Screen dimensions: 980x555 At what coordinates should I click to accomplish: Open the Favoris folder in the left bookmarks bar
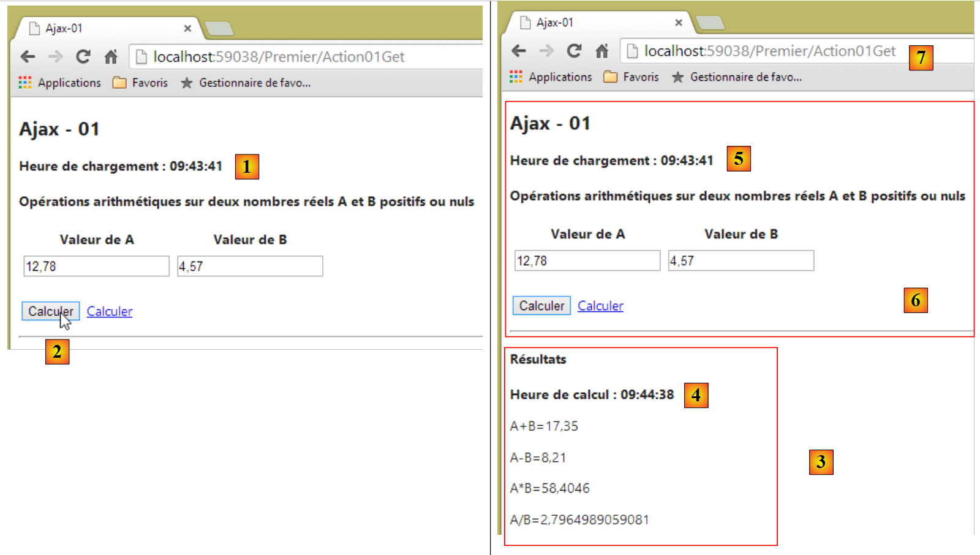coord(140,83)
